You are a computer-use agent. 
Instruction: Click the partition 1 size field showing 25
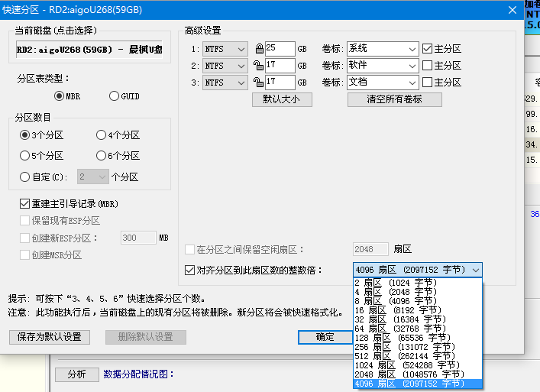pyautogui.click(x=280, y=49)
